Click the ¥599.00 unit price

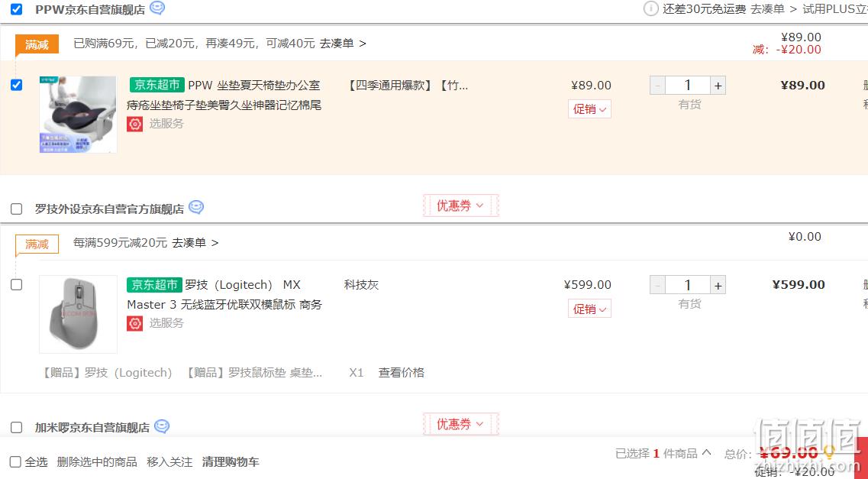coord(587,285)
